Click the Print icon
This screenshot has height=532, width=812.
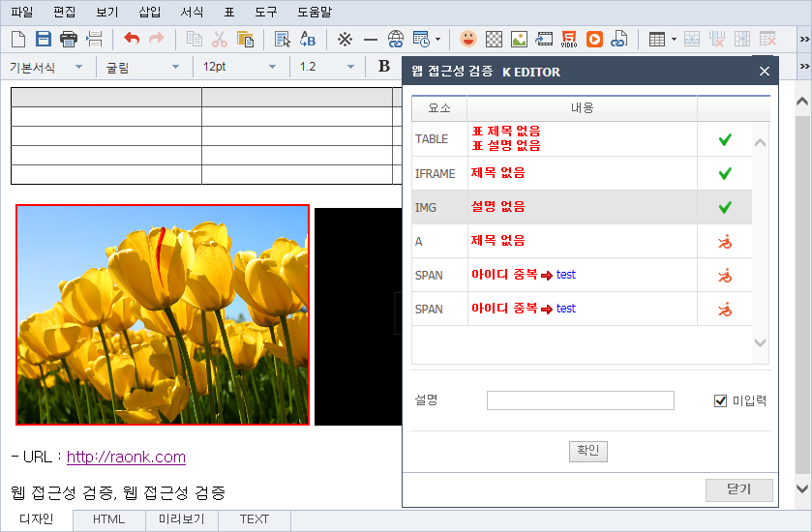[69, 39]
